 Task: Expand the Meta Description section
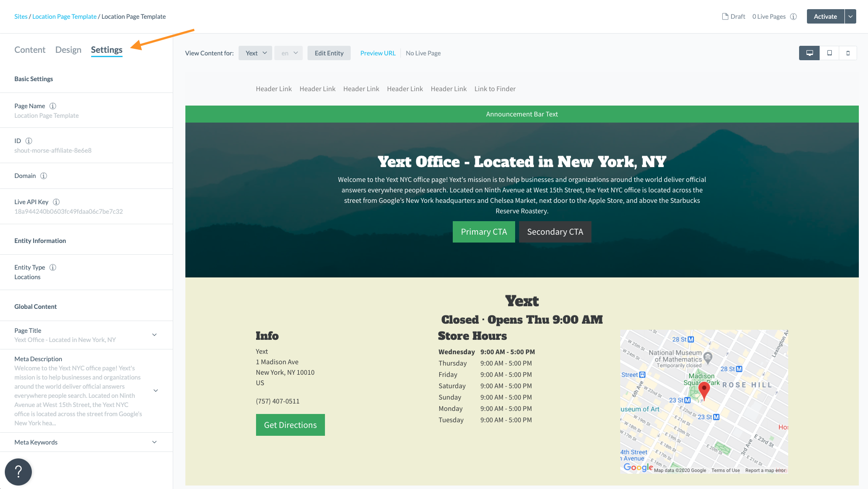[x=156, y=391]
